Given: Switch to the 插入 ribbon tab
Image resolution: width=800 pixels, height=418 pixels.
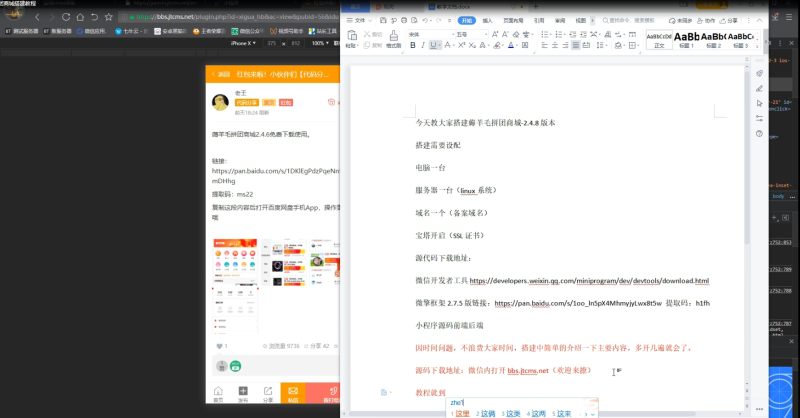Looking at the screenshot, I should (487, 20).
